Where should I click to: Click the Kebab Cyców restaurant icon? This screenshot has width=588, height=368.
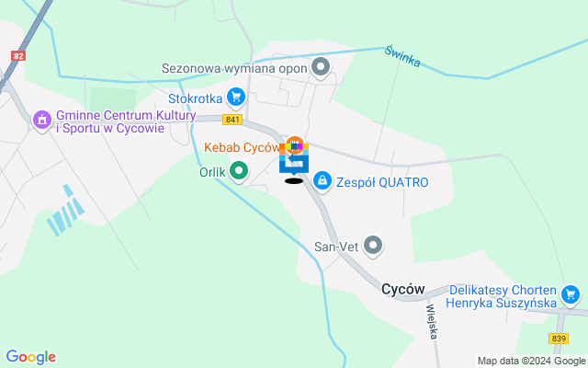pos(294,144)
